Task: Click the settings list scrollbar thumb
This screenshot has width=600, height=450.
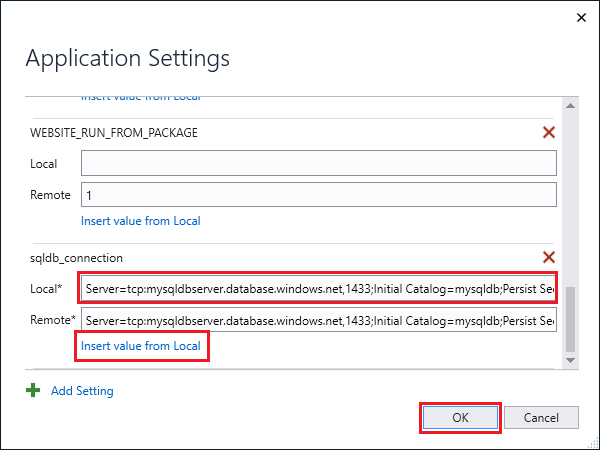Action: [x=571, y=319]
